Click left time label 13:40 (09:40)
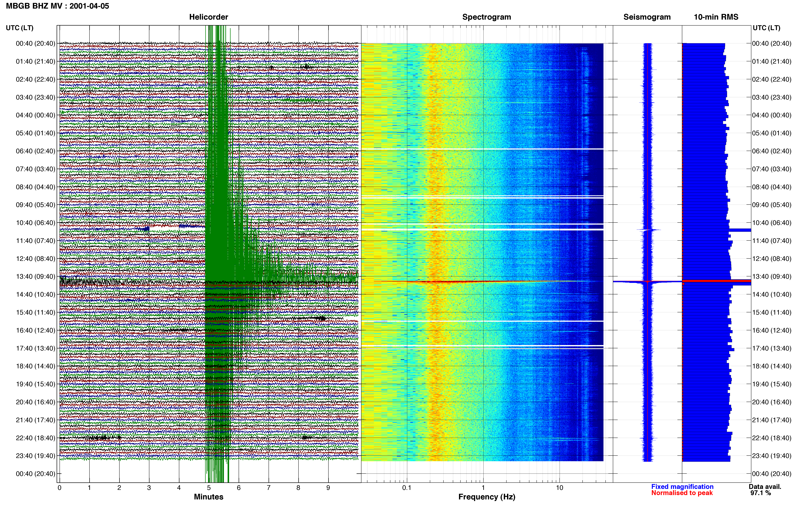Image resolution: width=812 pixels, height=508 pixels. pos(36,277)
